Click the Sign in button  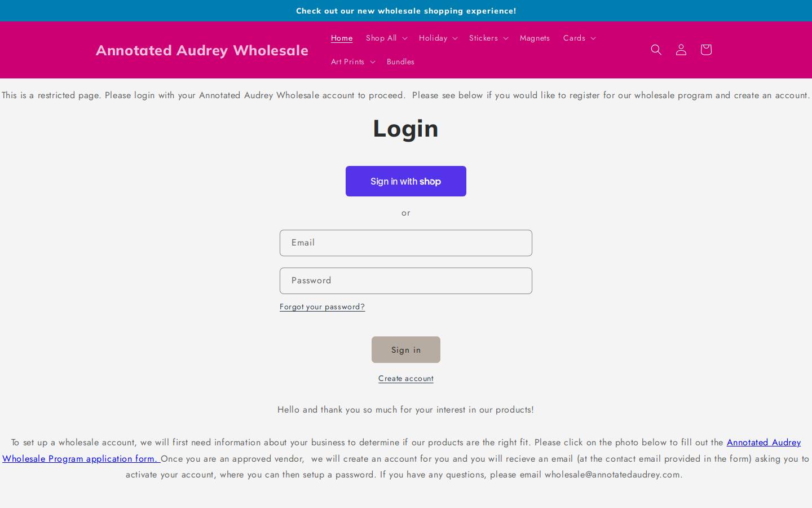pos(406,350)
